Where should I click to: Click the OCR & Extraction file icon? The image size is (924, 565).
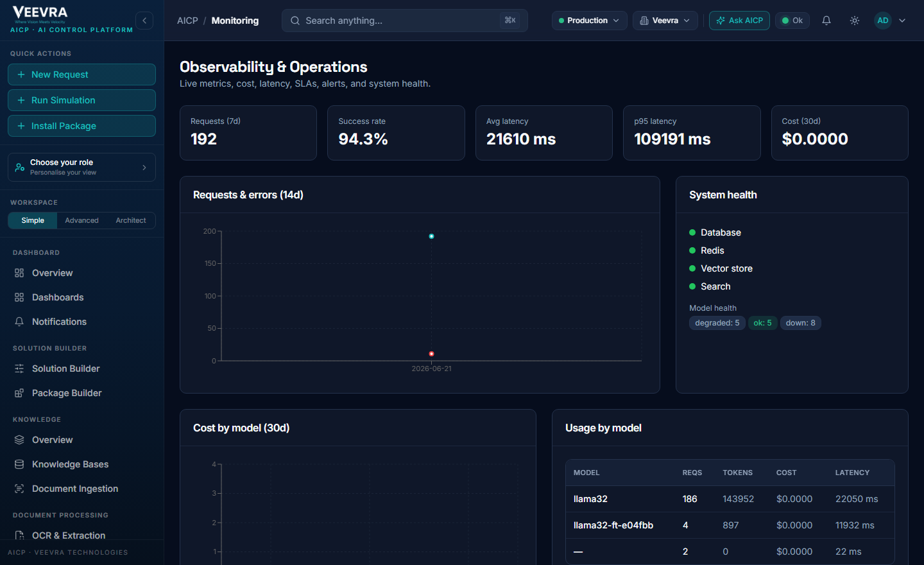pyautogui.click(x=19, y=535)
